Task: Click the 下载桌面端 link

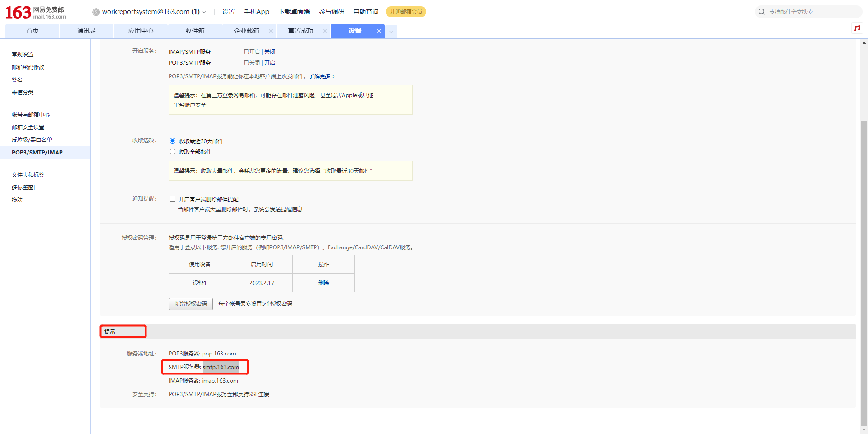Action: [294, 12]
